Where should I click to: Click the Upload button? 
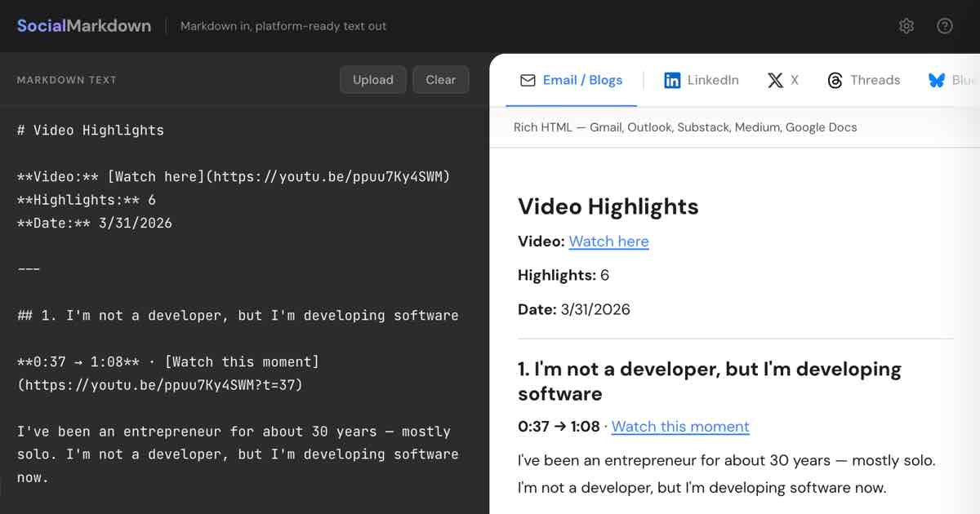tap(373, 80)
